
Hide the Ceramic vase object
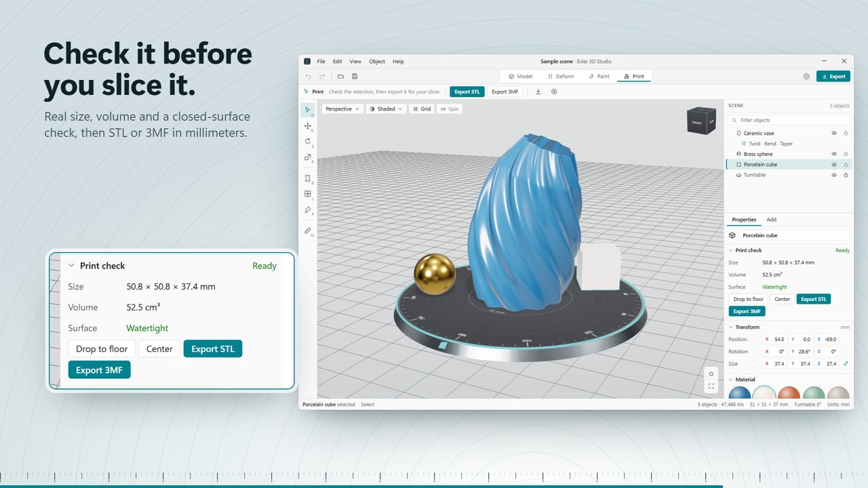click(x=835, y=134)
